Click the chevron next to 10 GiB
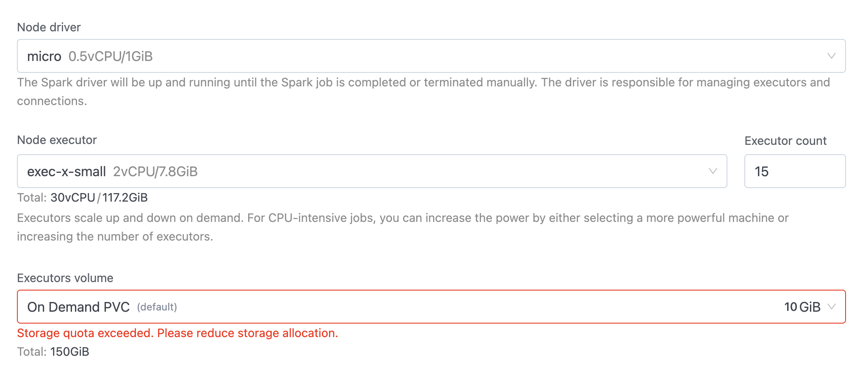 [832, 306]
